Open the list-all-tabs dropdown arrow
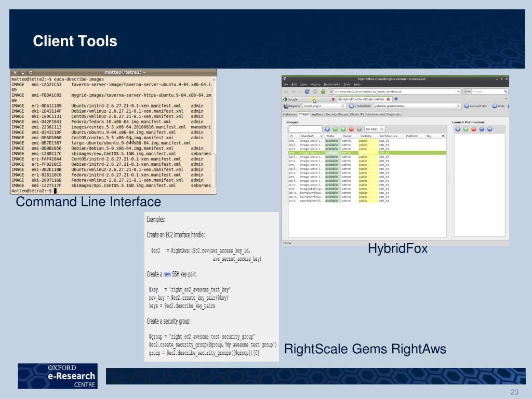This screenshot has height=399, width=532. pyautogui.click(x=506, y=99)
